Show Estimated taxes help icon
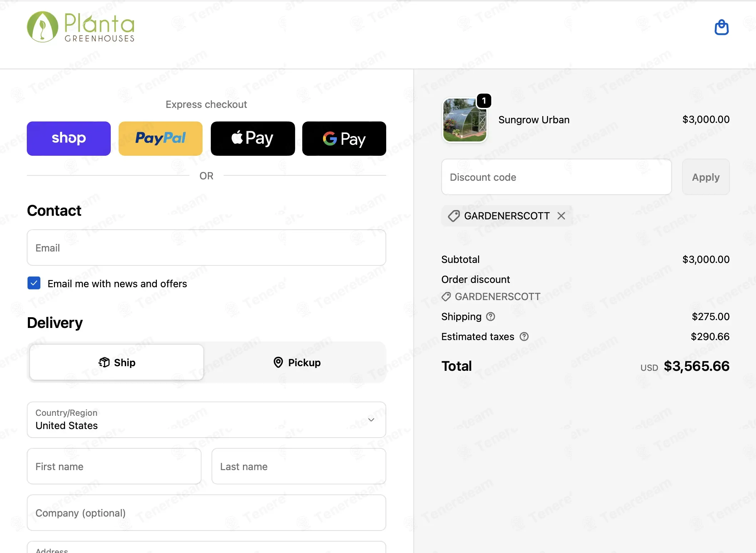Image resolution: width=756 pixels, height=553 pixels. coord(524,337)
